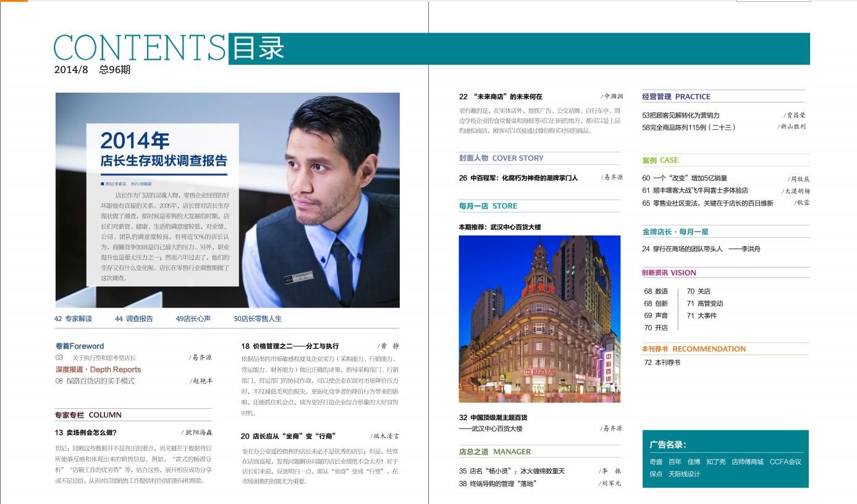The image size is (857, 504).
Task: Open the 72 本刊荐书 entry
Action: [662, 363]
